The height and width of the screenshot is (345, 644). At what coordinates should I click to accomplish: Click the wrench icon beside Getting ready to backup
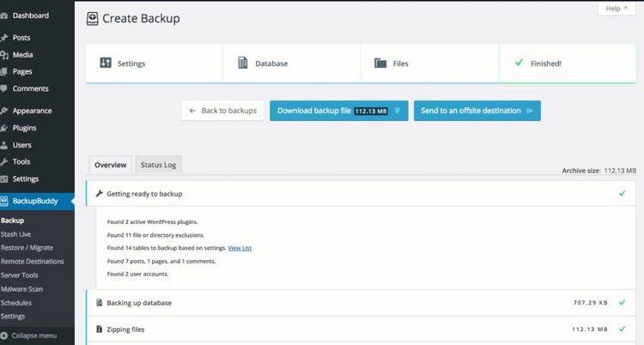coord(99,193)
